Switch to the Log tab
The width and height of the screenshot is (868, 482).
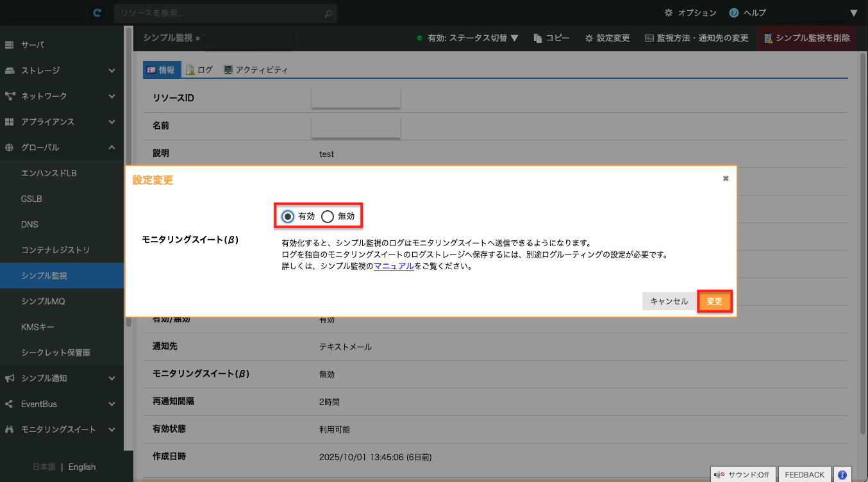pyautogui.click(x=199, y=70)
